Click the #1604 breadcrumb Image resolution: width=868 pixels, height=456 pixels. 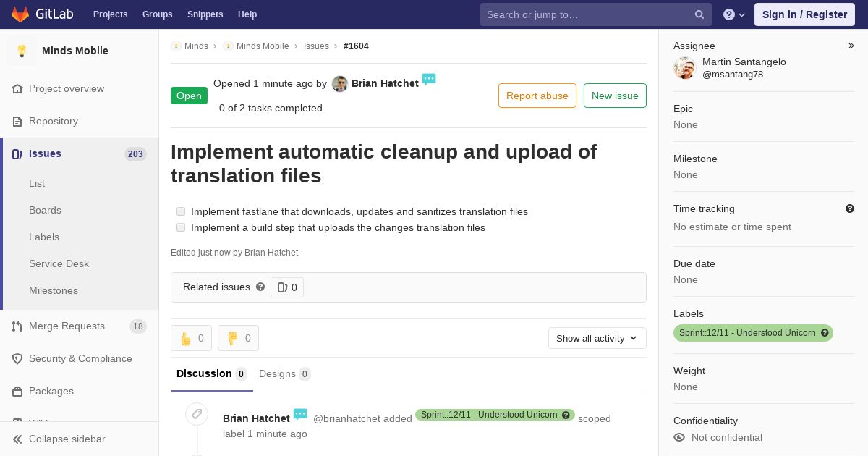click(x=356, y=46)
